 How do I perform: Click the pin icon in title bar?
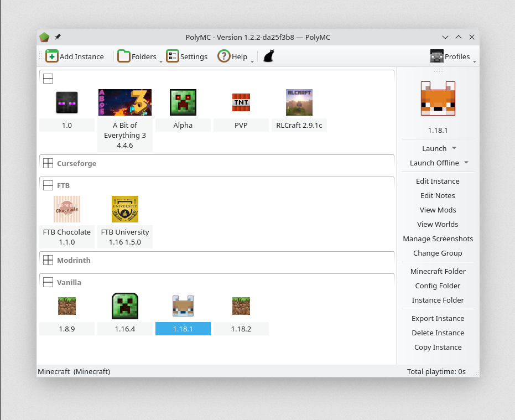[x=58, y=37]
